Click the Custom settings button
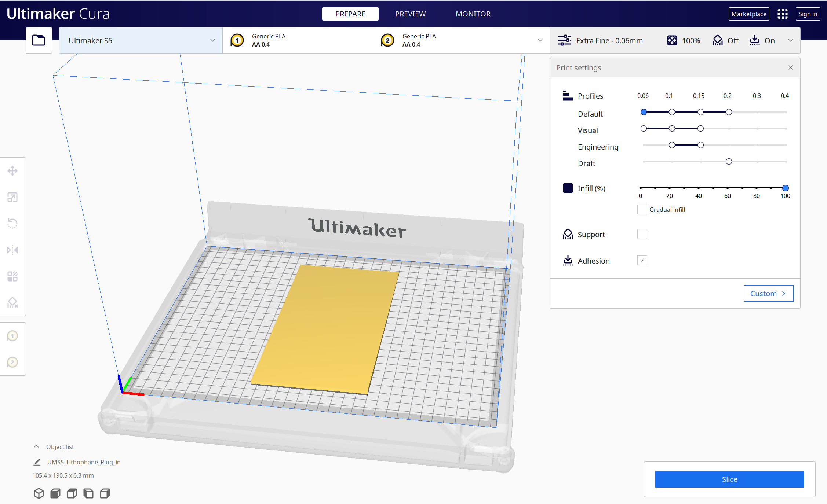The image size is (827, 504). pyautogui.click(x=768, y=293)
